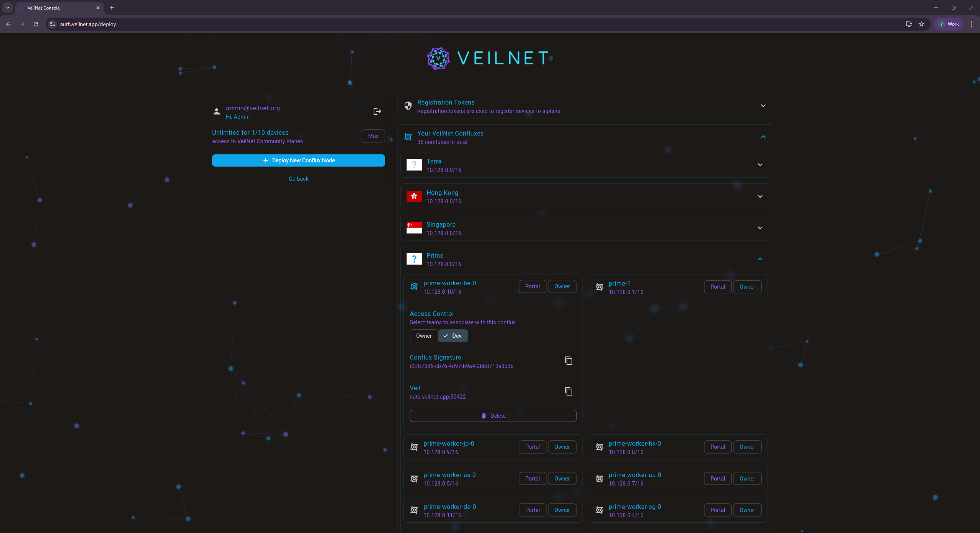The image size is (980, 533).
Task: Expand the Terra plane list
Action: click(x=760, y=165)
